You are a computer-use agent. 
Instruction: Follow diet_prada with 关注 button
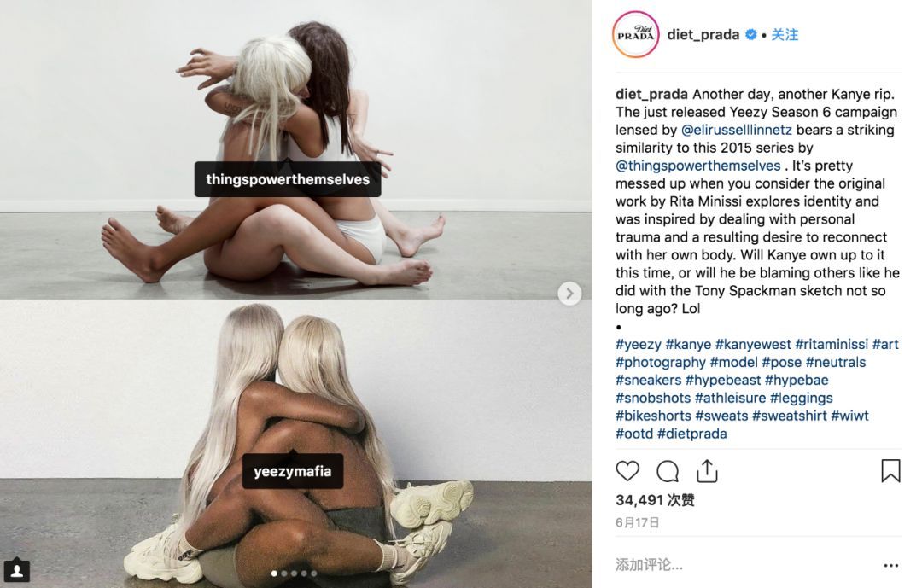(x=785, y=35)
